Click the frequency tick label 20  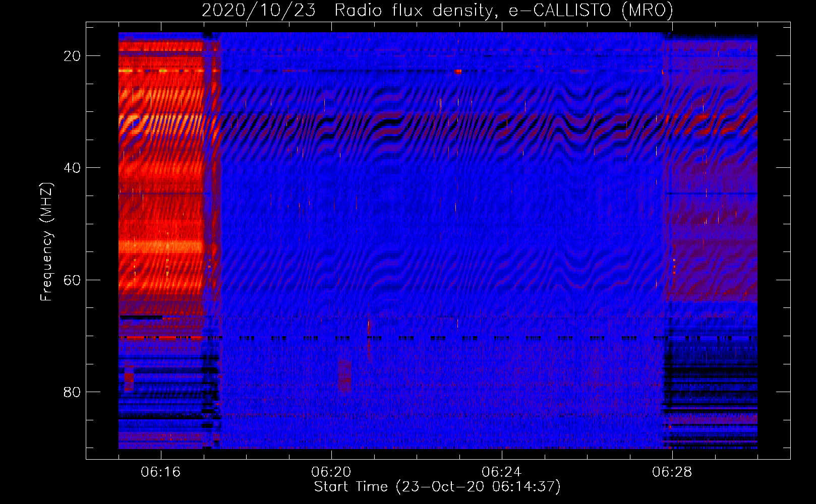pyautogui.click(x=72, y=56)
